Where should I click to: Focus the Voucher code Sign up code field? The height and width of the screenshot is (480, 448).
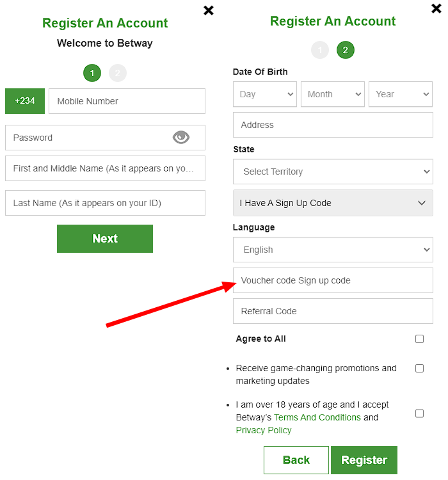(x=333, y=280)
